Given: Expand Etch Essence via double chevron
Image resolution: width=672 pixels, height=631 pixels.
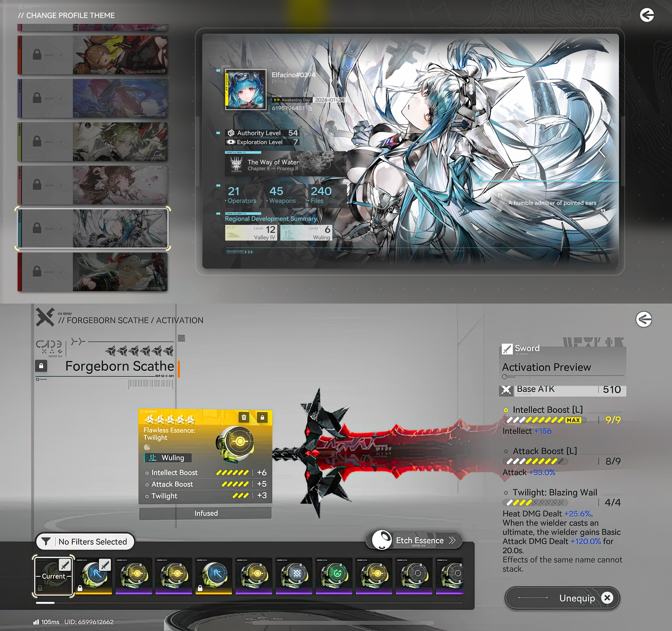Looking at the screenshot, I should click(x=452, y=540).
